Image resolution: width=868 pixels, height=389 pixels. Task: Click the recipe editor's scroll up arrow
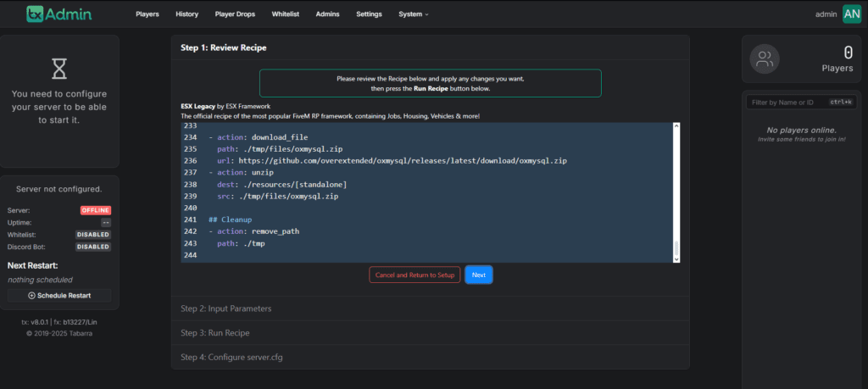click(676, 126)
